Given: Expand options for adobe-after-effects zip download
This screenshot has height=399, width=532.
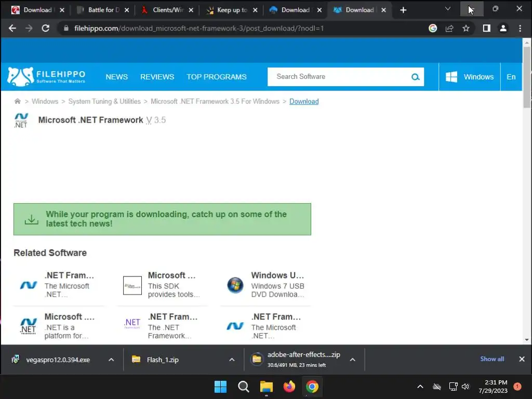Looking at the screenshot, I should click(x=353, y=360).
